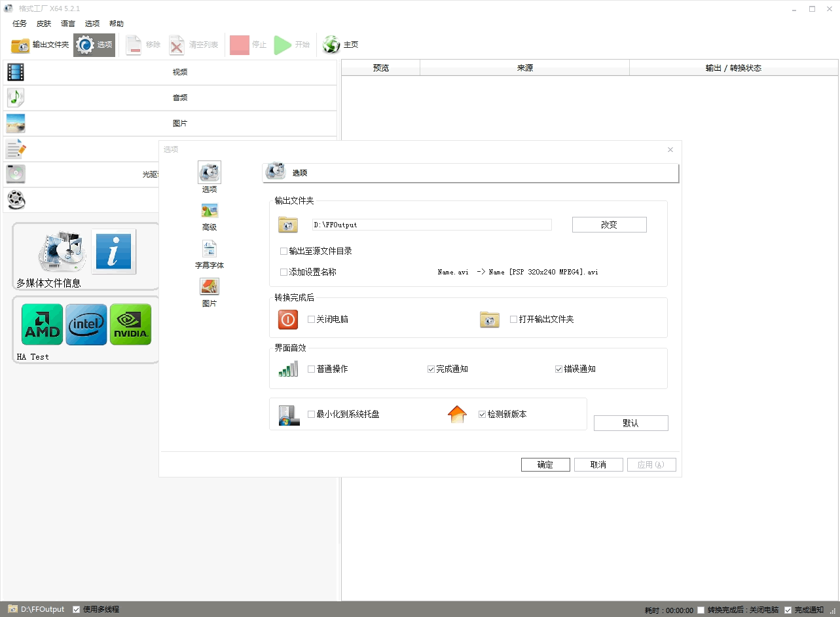Click the D:\FFOutput path input field
The image size is (840, 617).
click(x=431, y=225)
